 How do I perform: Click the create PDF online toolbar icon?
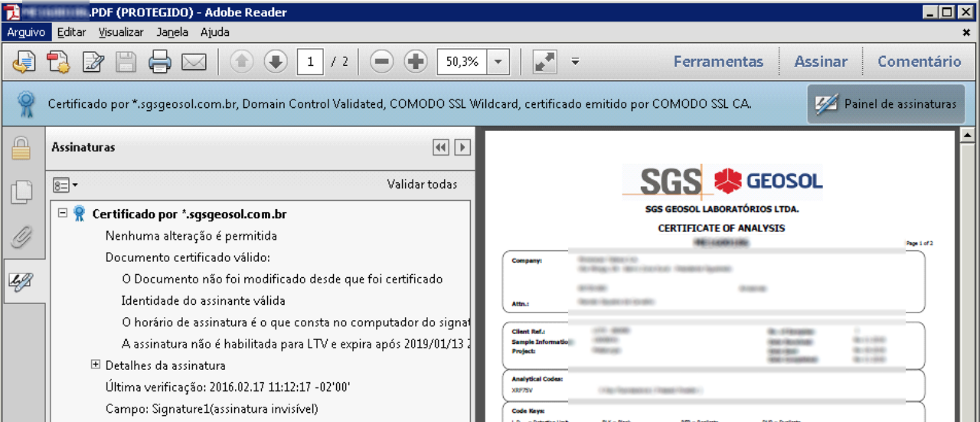click(x=24, y=62)
